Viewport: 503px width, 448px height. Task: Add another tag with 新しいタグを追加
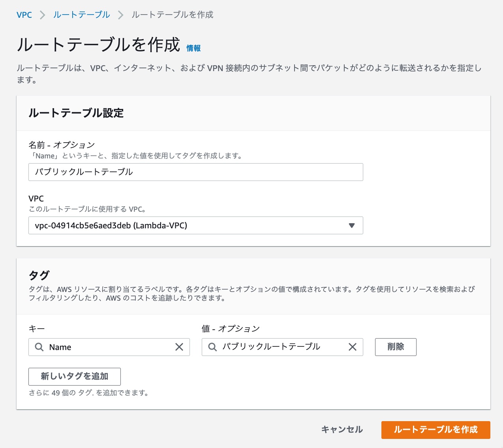pyautogui.click(x=74, y=376)
